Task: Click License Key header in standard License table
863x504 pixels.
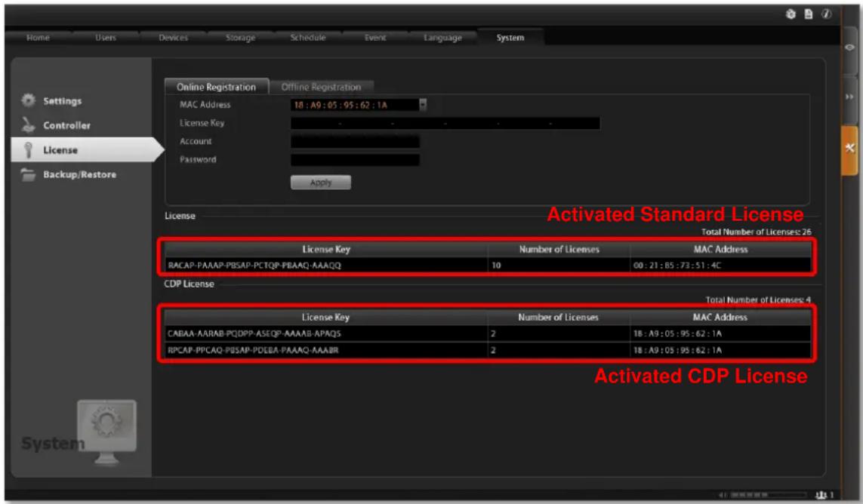Action: [326, 249]
